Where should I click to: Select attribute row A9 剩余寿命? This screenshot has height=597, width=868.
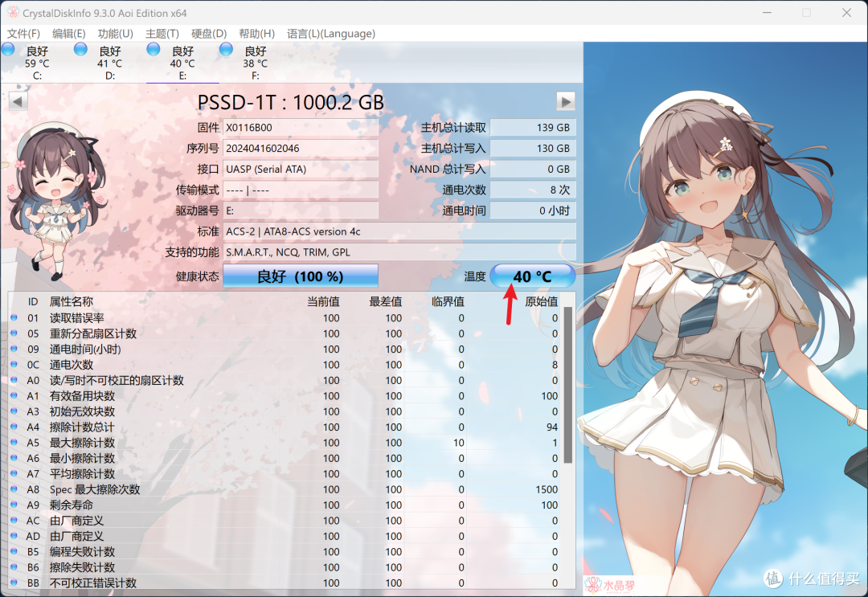pos(285,505)
